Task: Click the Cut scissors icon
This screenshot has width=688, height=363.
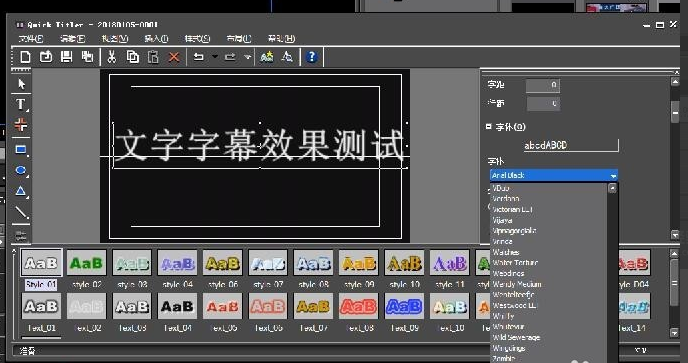Action: [x=112, y=57]
